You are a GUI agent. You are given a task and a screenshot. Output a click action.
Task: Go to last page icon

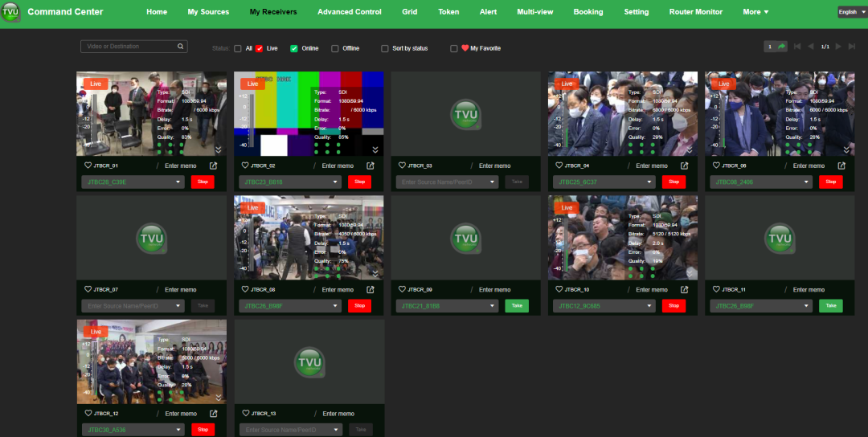(853, 47)
